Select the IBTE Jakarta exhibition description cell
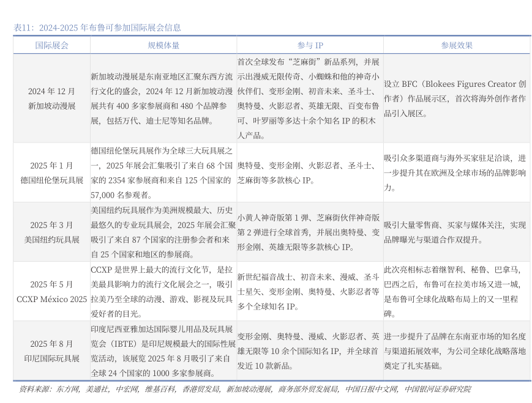The image size is (532, 403). 163,351
